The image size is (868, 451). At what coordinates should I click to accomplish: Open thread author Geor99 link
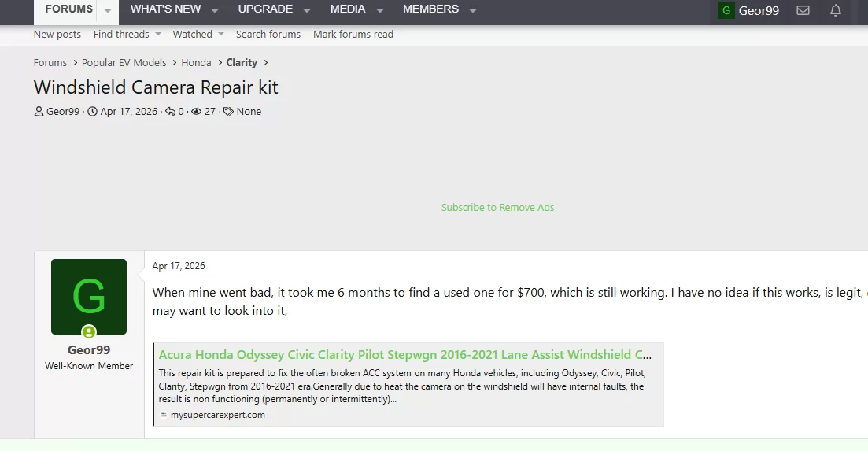click(x=62, y=112)
